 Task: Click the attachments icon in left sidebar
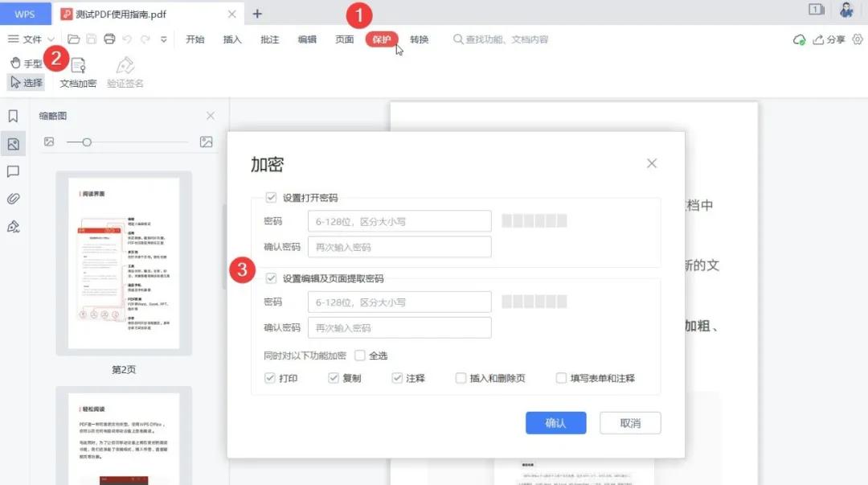tap(11, 199)
